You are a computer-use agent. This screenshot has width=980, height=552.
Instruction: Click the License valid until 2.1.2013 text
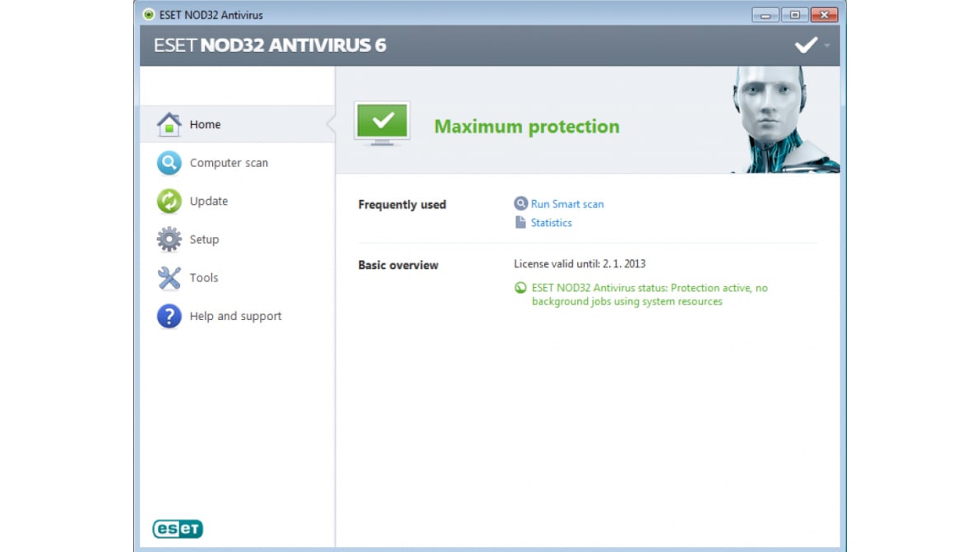(x=580, y=264)
